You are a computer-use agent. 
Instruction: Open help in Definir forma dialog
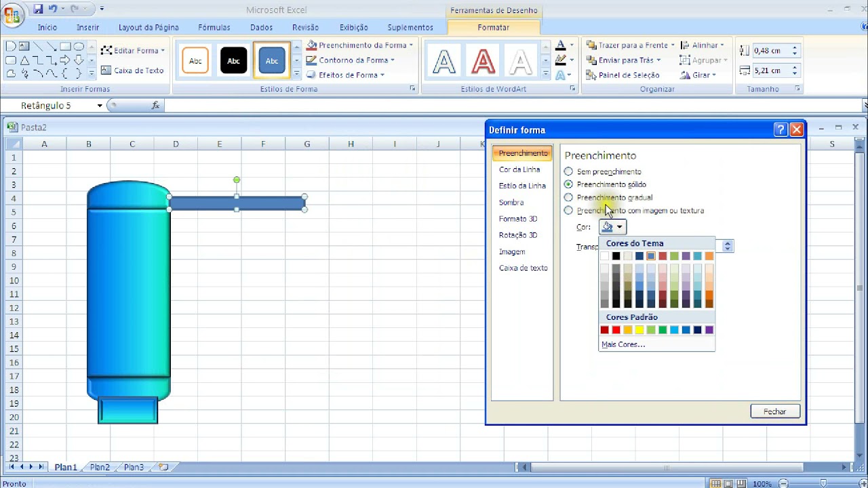pyautogui.click(x=781, y=129)
